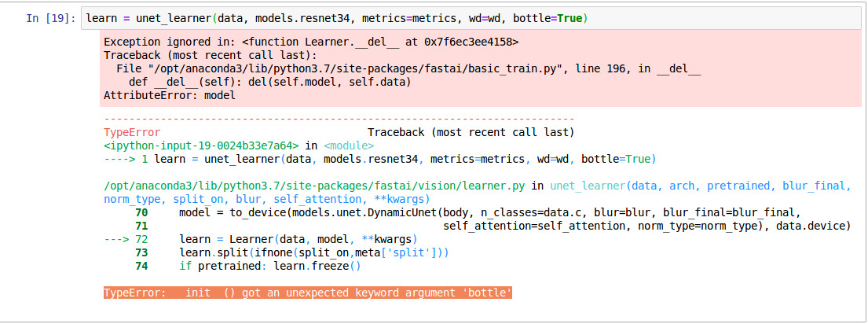Image resolution: width=868 pixels, height=324 pixels.
Task: Click the In [19] cell prompt
Action: click(x=50, y=18)
